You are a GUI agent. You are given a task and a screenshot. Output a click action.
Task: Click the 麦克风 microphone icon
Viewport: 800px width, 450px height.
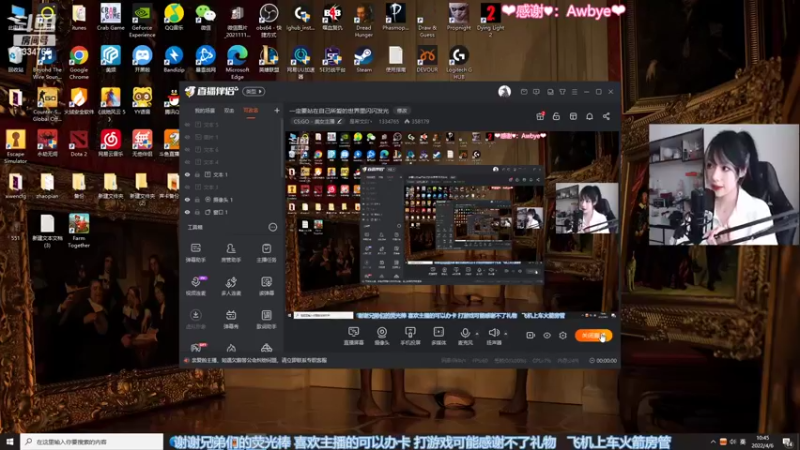[465, 333]
